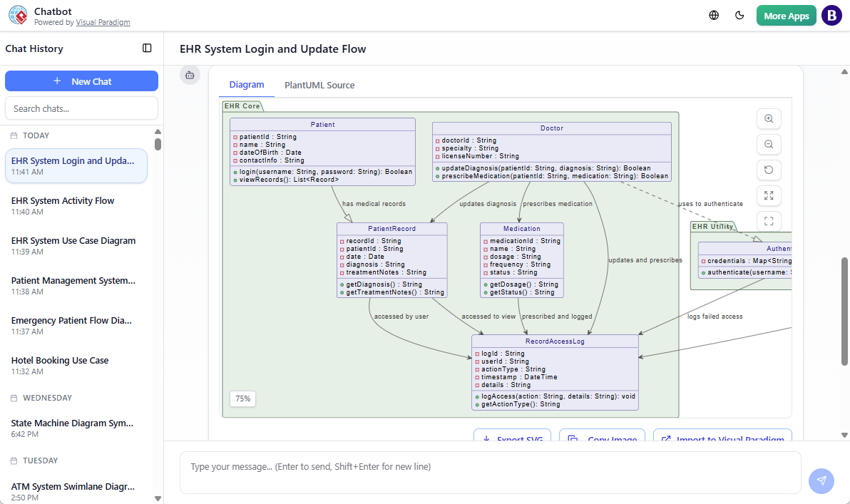This screenshot has height=504, width=850.
Task: Click the zoom in magnifier icon
Action: coord(769,119)
